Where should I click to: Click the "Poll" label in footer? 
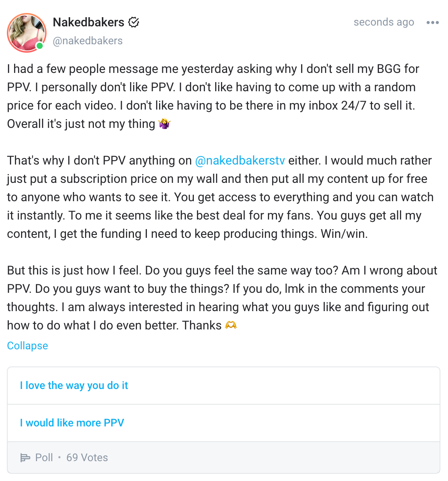tap(44, 457)
